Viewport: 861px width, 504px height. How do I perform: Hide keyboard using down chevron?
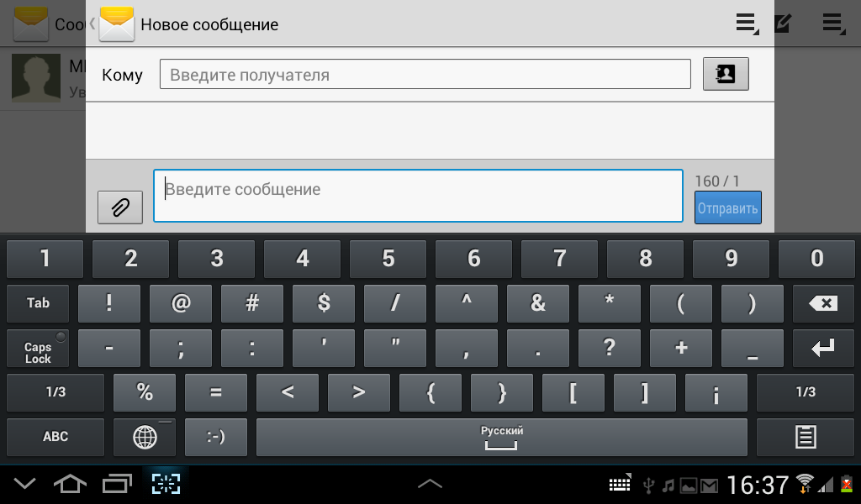24,484
